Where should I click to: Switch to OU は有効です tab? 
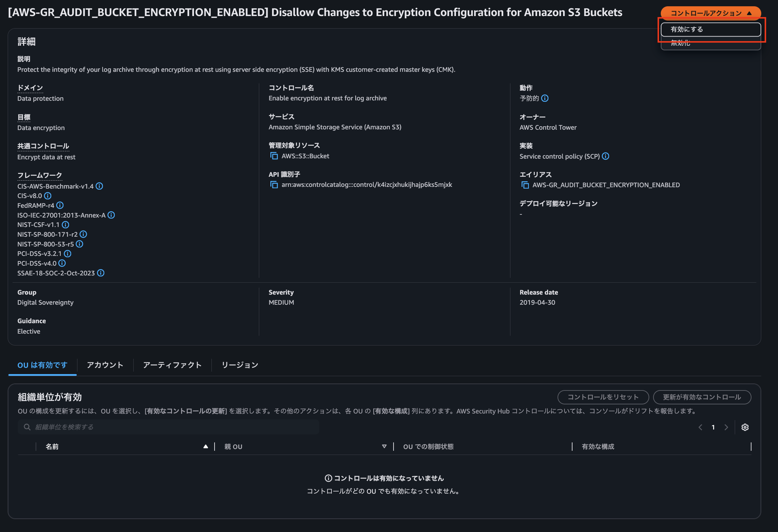pos(42,365)
